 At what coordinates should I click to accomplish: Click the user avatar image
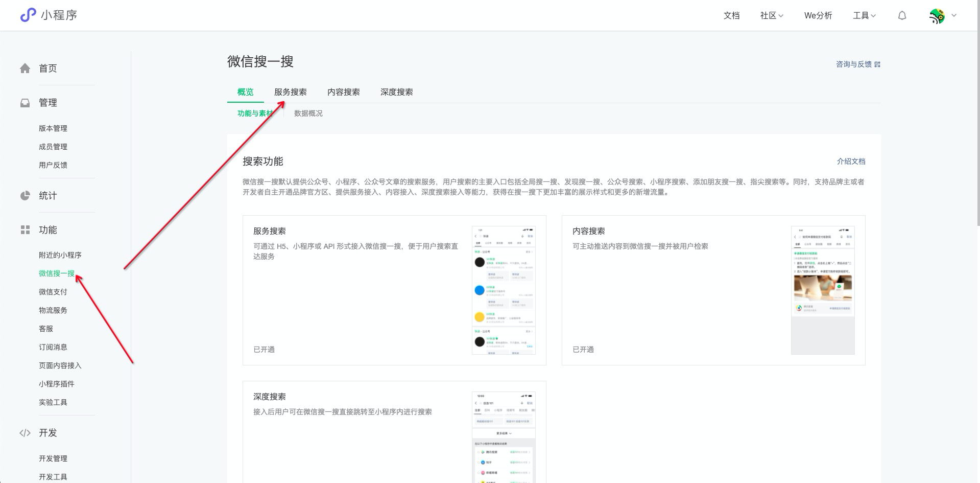pyautogui.click(x=937, y=16)
